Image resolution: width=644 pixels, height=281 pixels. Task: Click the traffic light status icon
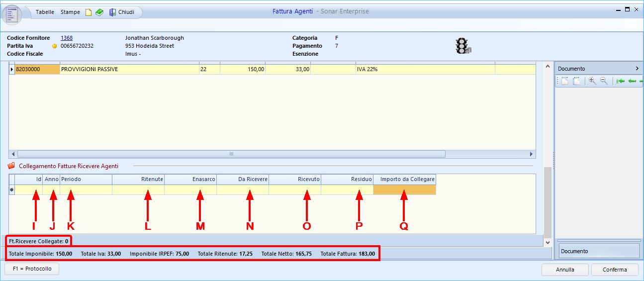tap(463, 46)
